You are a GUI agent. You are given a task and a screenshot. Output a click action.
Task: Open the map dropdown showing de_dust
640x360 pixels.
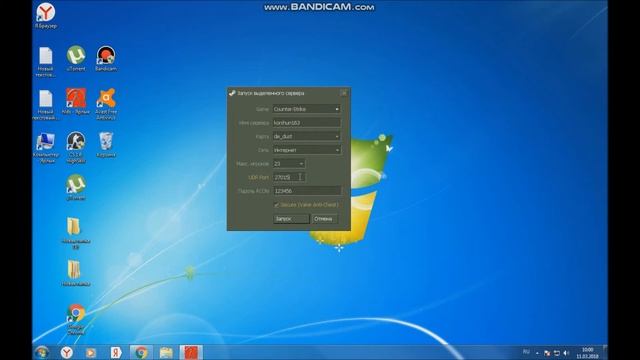tap(307, 136)
